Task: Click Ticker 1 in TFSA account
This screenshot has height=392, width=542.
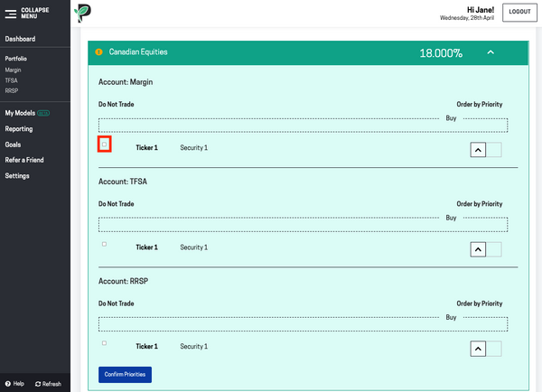Action: (x=146, y=247)
